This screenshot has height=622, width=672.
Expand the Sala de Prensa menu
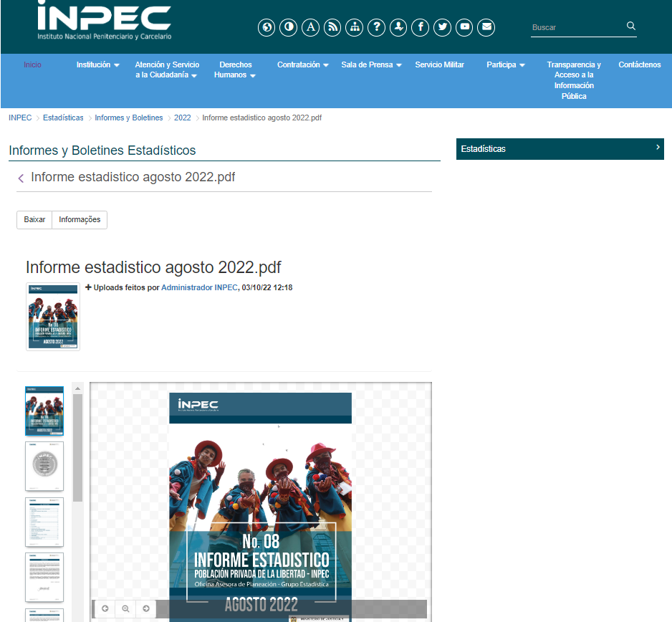pos(371,64)
